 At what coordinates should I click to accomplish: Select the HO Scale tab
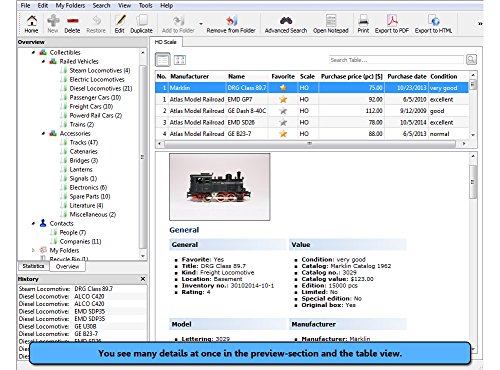pos(166,42)
